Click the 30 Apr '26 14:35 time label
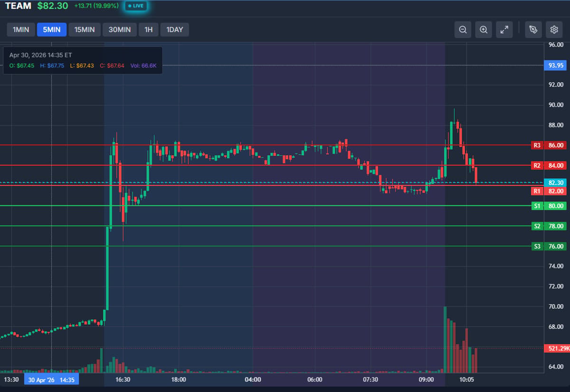This screenshot has width=570, height=392. coord(51,380)
